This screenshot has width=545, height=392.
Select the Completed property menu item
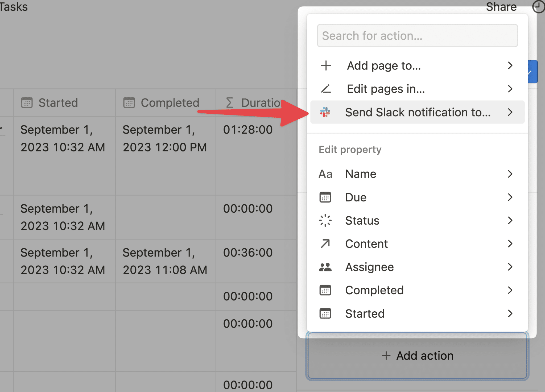point(374,290)
